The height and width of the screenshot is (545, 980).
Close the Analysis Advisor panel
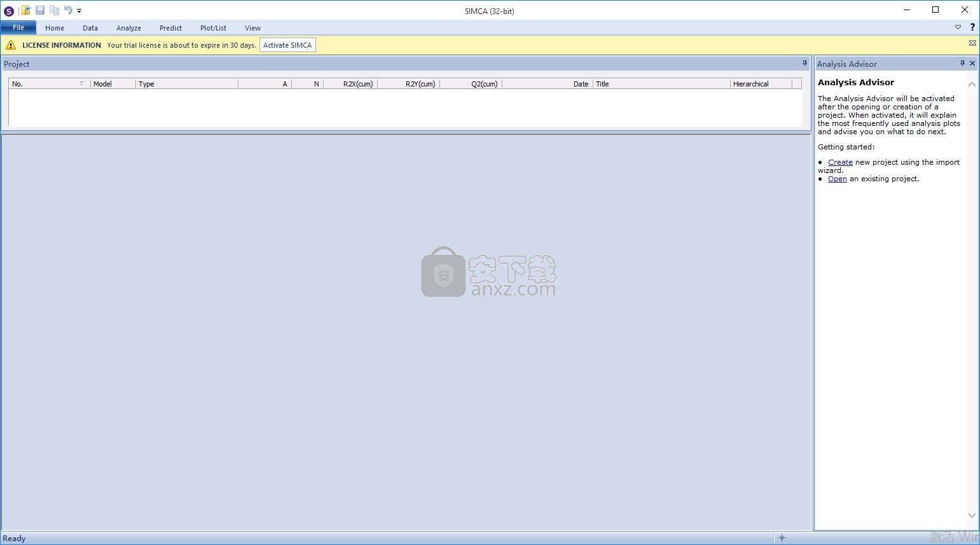click(972, 63)
